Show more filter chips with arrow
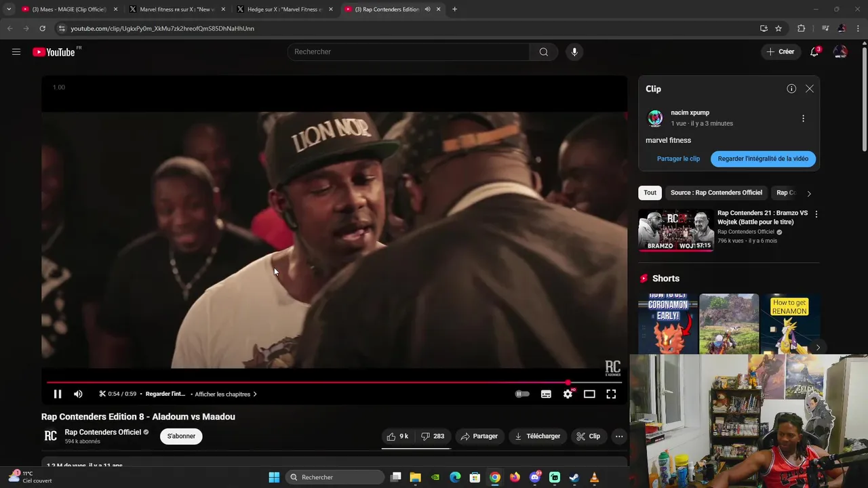The image size is (868, 488). (x=808, y=193)
